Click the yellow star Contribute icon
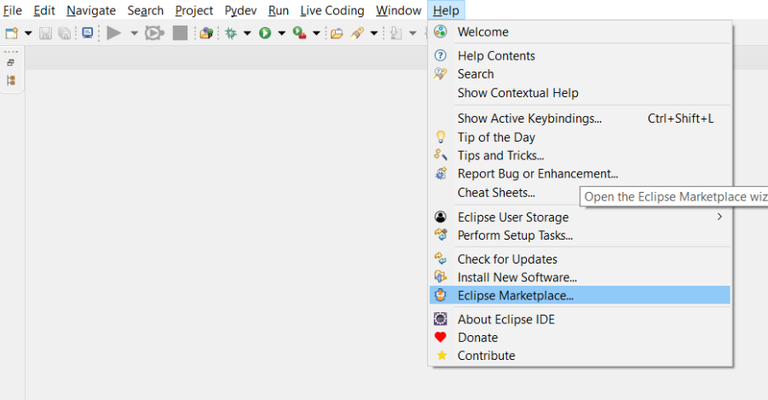This screenshot has height=400, width=768. pos(440,356)
